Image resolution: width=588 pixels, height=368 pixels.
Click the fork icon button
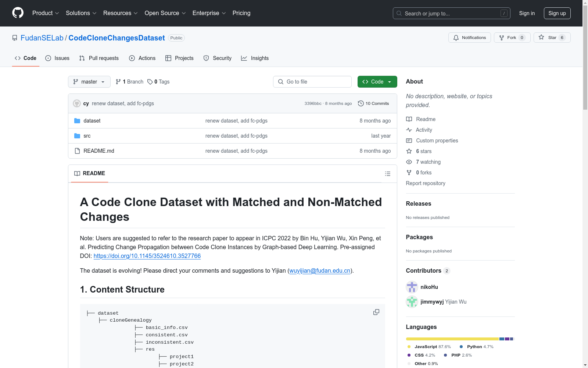[x=502, y=38]
